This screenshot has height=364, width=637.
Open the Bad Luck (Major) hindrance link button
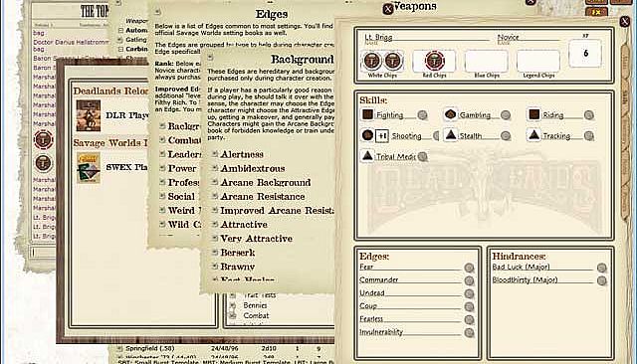601,268
